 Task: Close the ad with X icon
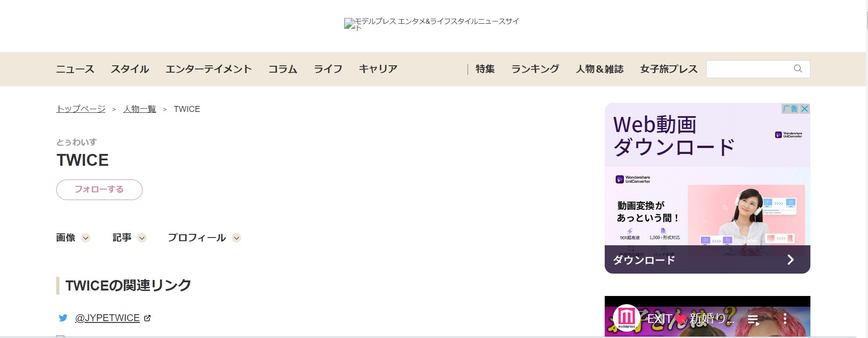(x=805, y=109)
